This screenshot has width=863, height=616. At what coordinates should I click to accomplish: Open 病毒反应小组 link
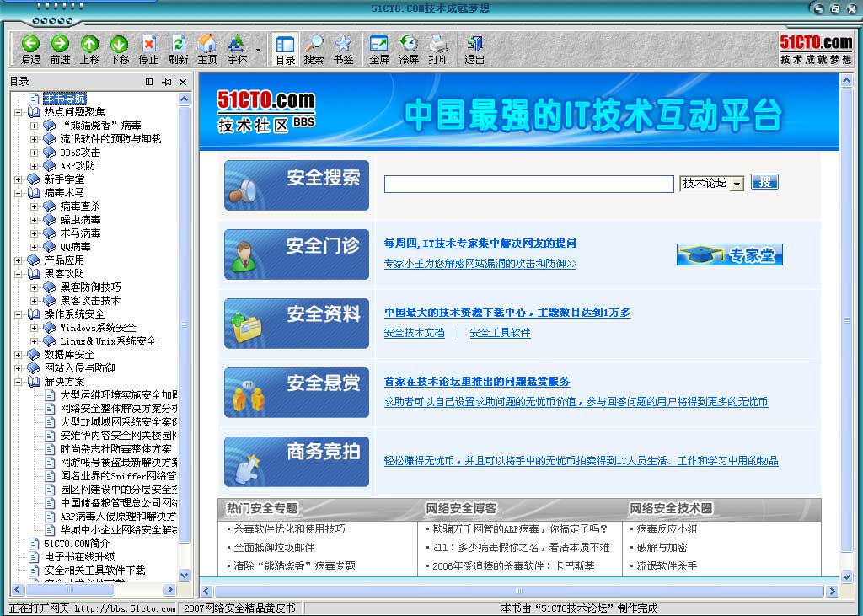[x=667, y=529]
